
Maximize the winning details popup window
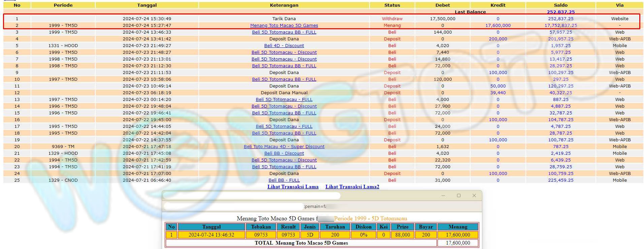(x=458, y=195)
